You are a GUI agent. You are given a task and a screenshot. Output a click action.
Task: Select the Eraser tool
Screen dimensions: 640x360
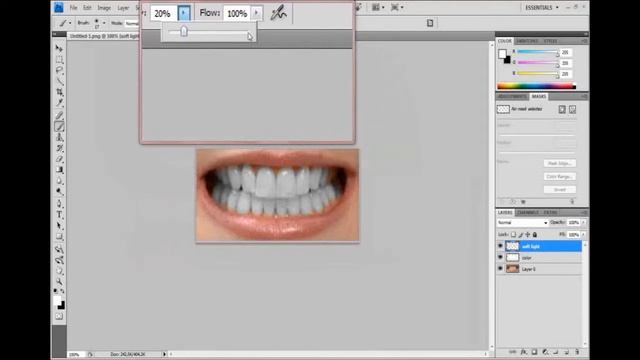pyautogui.click(x=60, y=159)
